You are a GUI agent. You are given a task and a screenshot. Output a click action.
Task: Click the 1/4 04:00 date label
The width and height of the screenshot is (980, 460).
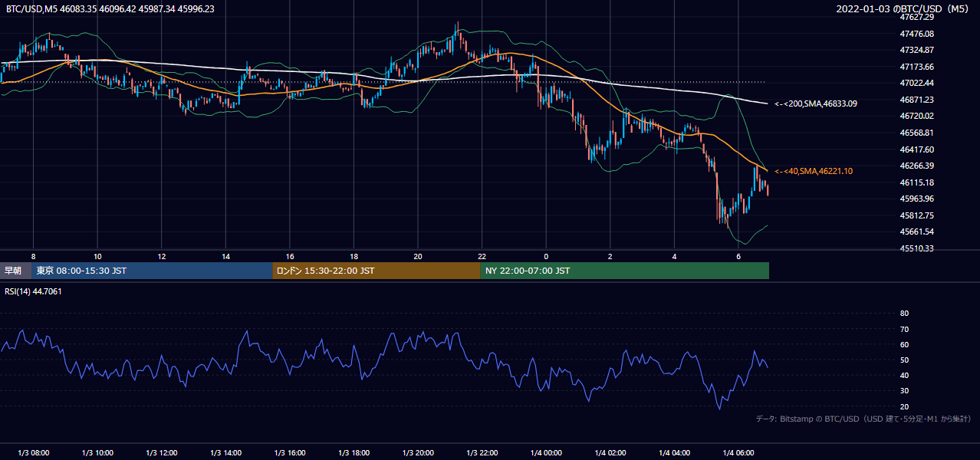(674, 453)
